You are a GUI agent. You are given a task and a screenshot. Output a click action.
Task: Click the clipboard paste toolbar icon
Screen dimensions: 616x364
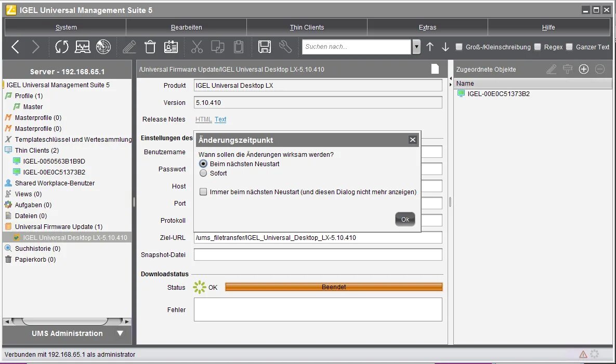[x=239, y=47]
